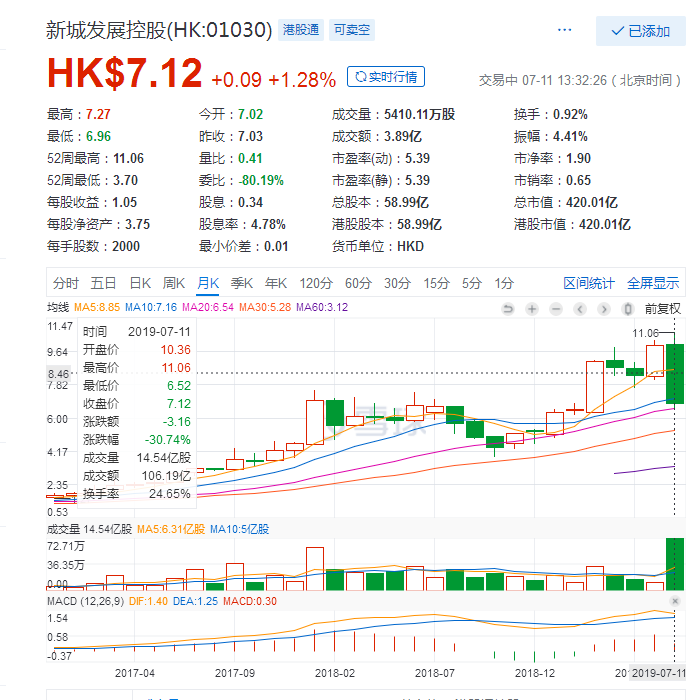The width and height of the screenshot is (699, 700).
Task: Switch to 年K chart tab
Action: pos(276,283)
